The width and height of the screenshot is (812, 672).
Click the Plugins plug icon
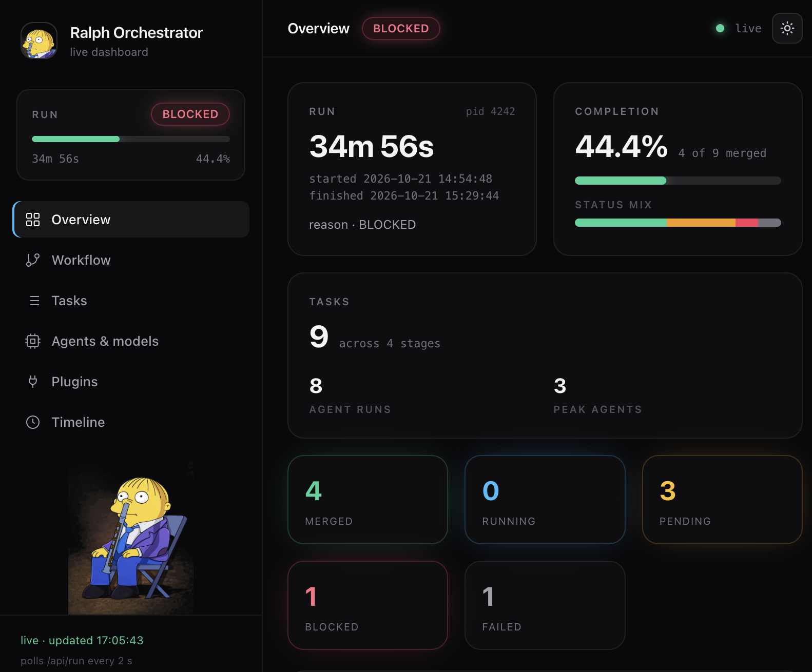pos(33,382)
